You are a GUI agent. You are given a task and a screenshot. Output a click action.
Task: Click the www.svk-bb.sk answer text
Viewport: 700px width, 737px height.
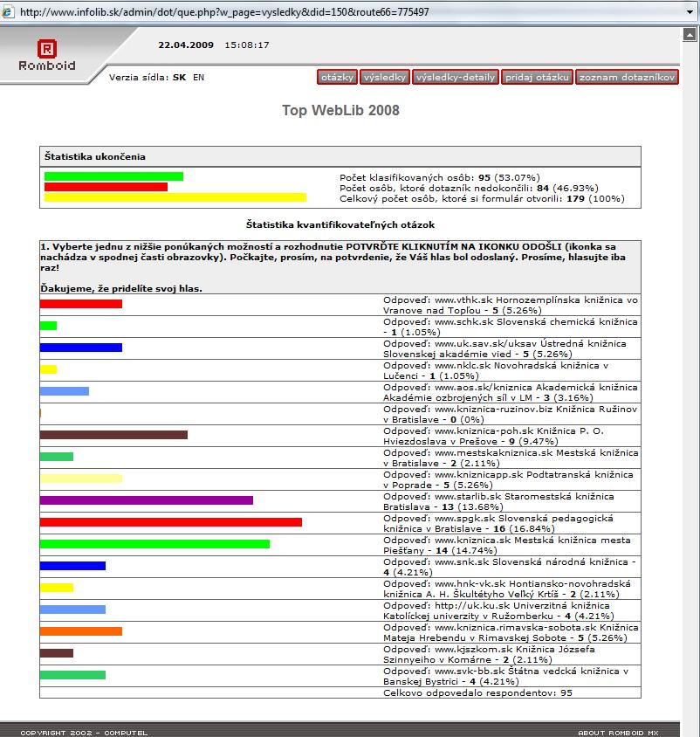506,677
